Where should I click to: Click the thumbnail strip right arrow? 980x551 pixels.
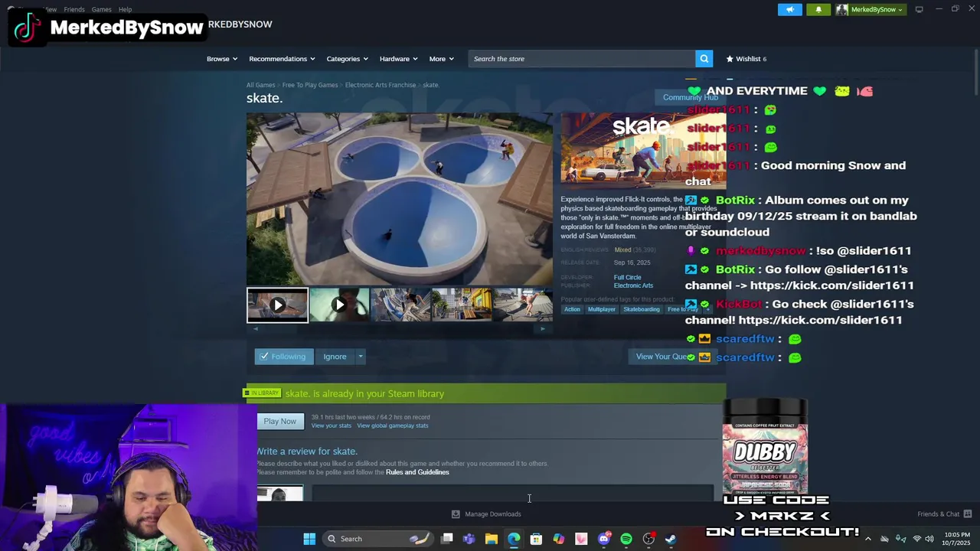click(x=543, y=329)
